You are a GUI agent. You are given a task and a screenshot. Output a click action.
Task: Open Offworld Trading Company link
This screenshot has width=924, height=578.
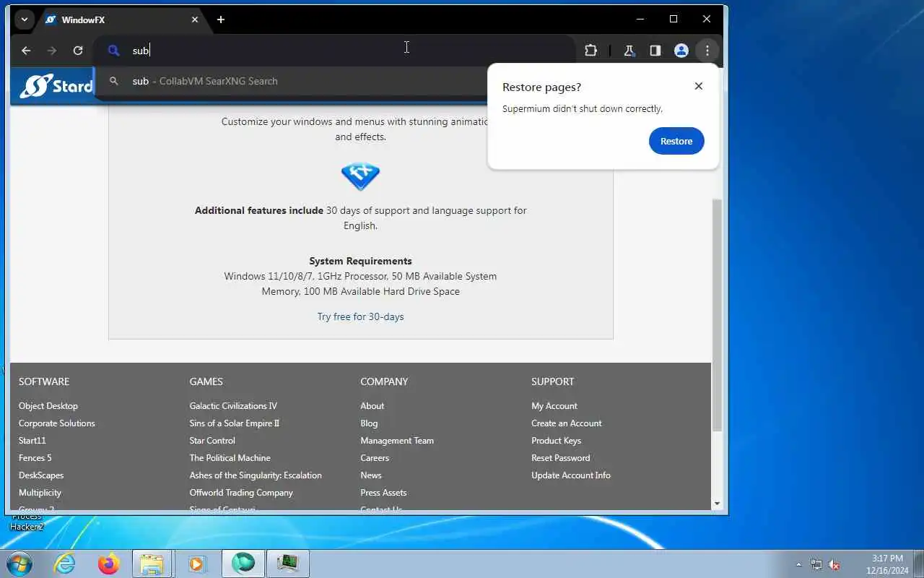click(241, 493)
